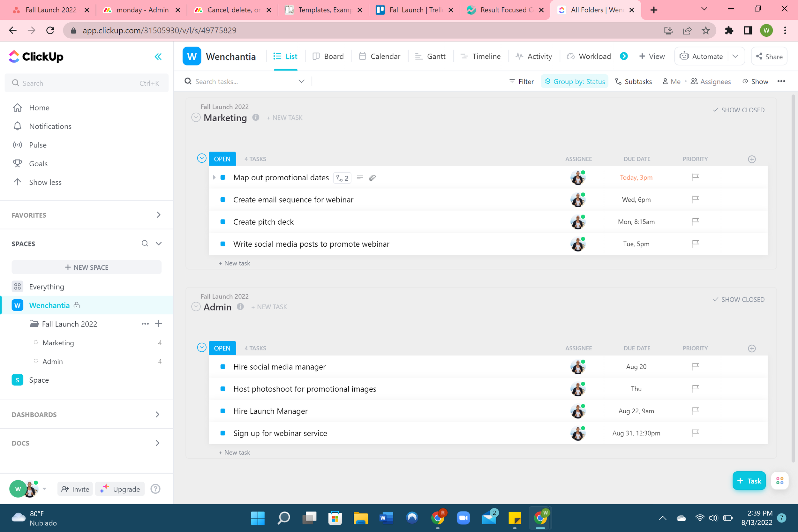Expand subtasks of Map out promotional dates
798x532 pixels.
[x=214, y=177]
